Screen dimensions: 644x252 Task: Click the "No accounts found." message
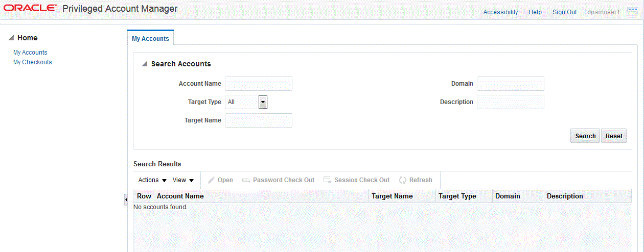coord(160,207)
